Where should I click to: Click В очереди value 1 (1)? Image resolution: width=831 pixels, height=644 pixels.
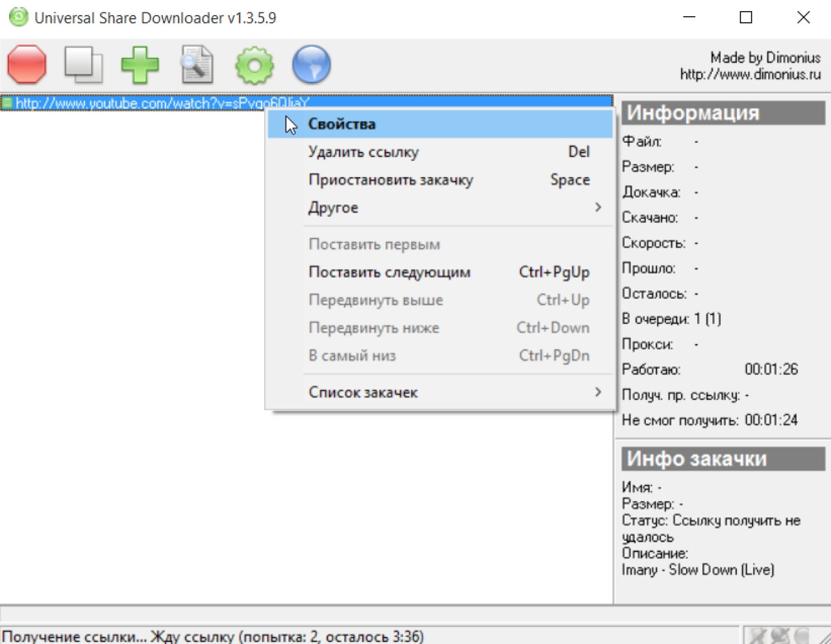click(708, 319)
